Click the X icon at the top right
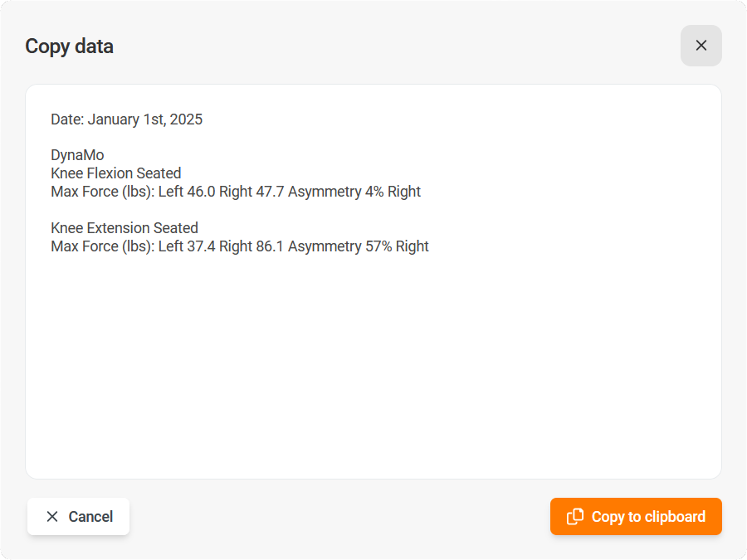 701,46
